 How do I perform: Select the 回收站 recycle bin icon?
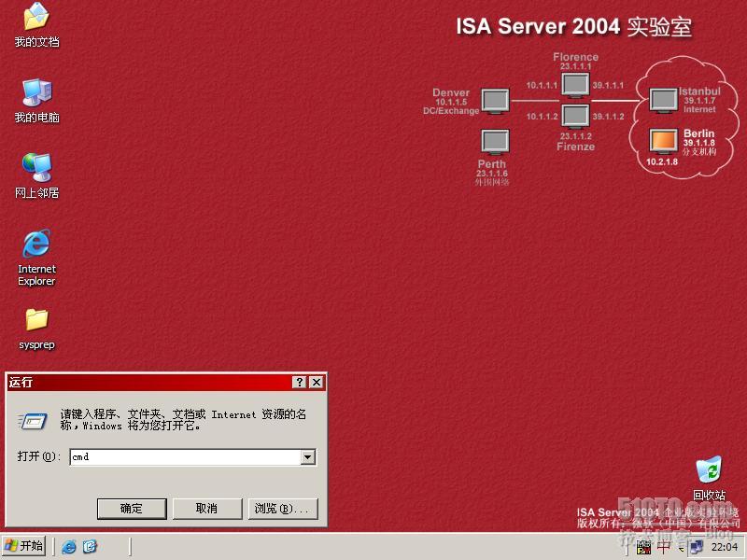pos(709,478)
